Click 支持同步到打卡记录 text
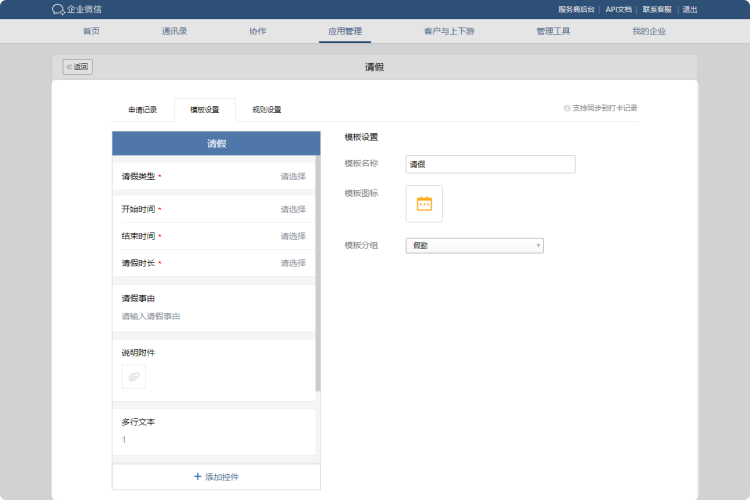The height and width of the screenshot is (500, 750). click(x=605, y=108)
